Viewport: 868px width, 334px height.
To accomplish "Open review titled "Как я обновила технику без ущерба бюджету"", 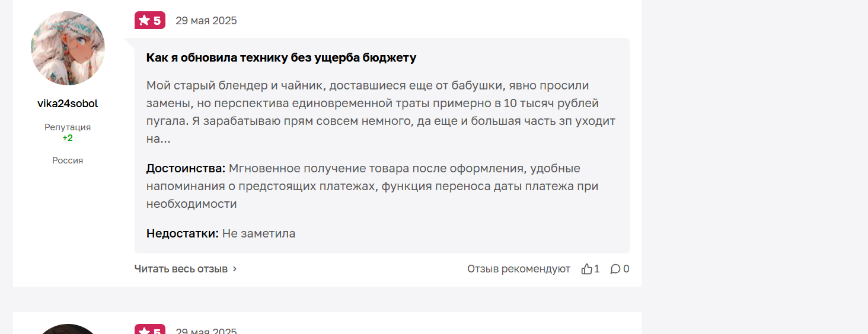I will [x=281, y=57].
